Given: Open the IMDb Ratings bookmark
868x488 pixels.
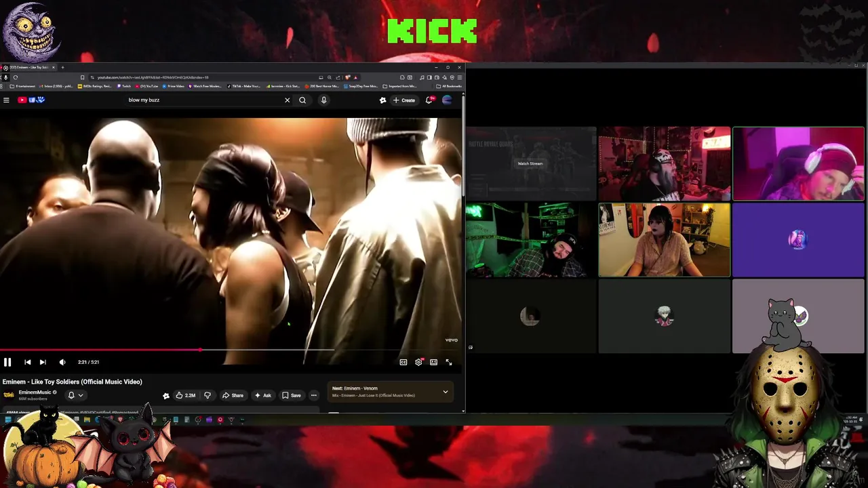Looking at the screenshot, I should tap(95, 86).
